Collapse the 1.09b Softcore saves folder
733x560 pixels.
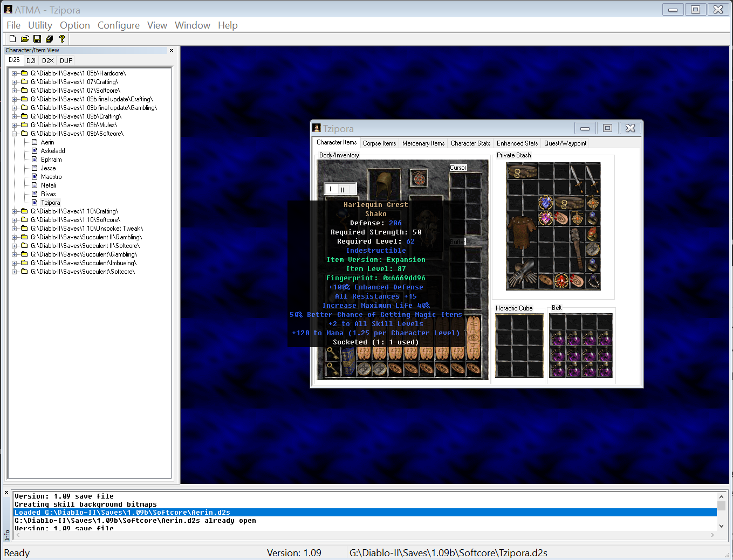15,134
